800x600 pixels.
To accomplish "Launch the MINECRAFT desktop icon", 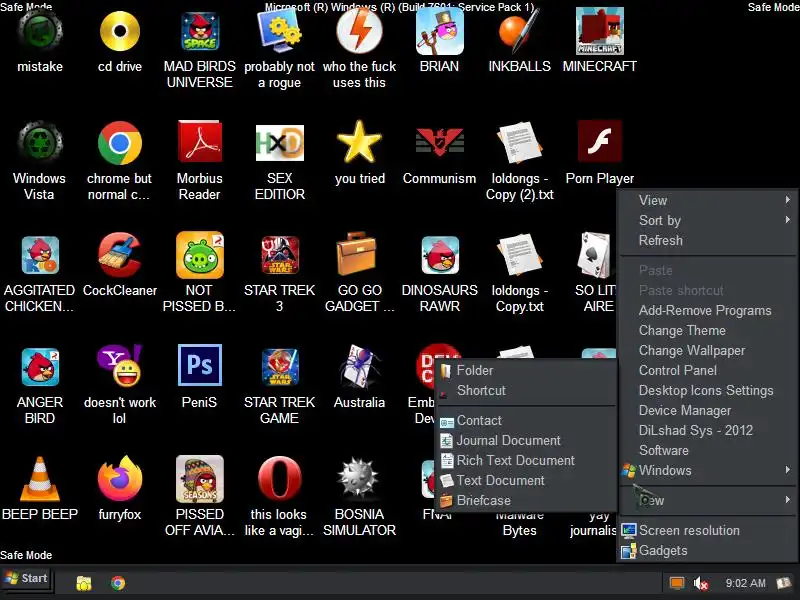I will point(599,32).
